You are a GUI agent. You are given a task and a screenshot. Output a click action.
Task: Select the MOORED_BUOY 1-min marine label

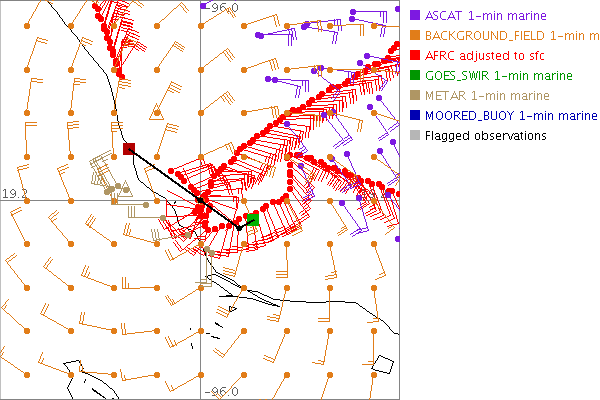[x=510, y=115]
